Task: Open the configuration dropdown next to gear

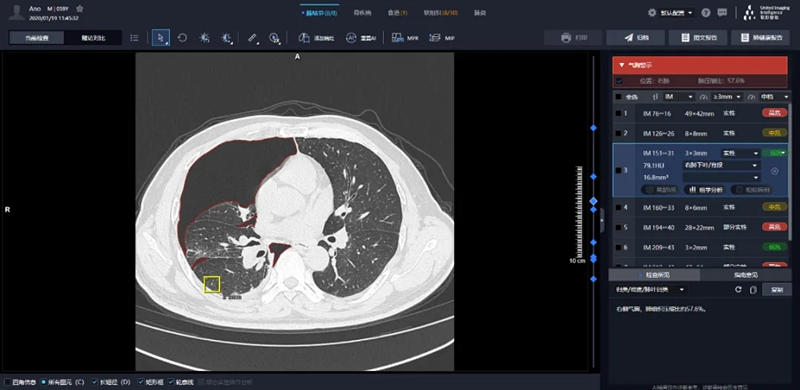Action: pyautogui.click(x=677, y=13)
